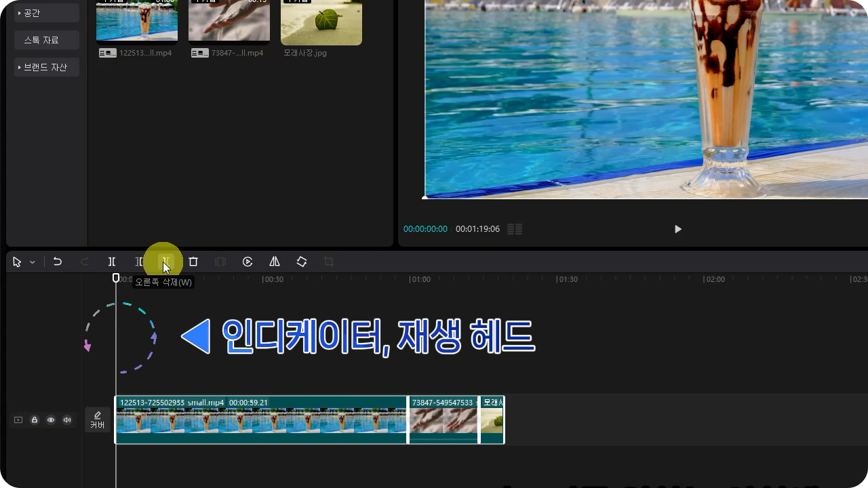Hide the main track with eye icon
The image size is (868, 488).
[x=51, y=420]
